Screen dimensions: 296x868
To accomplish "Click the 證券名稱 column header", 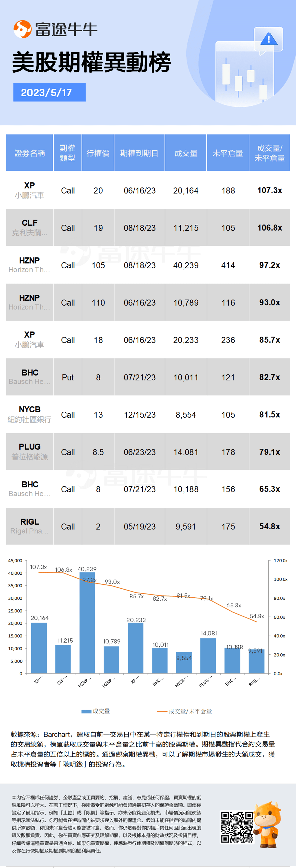I will 30,153.
